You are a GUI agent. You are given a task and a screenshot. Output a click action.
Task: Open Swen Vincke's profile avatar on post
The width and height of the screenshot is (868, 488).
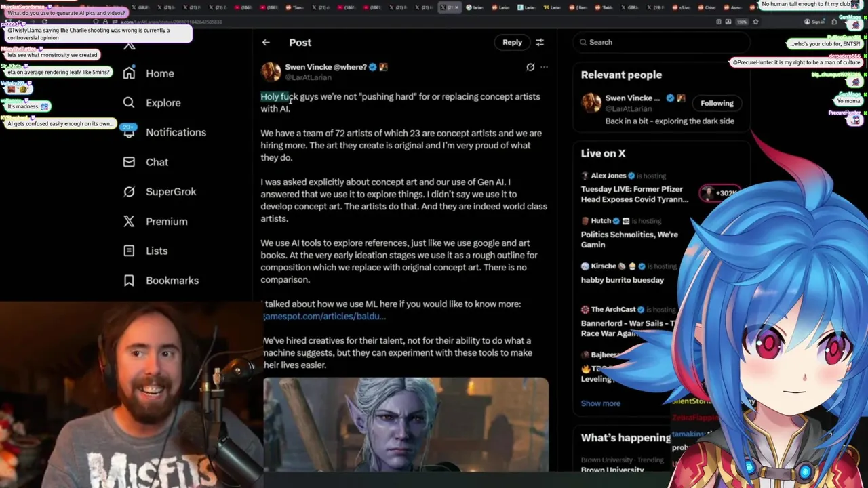(x=271, y=72)
